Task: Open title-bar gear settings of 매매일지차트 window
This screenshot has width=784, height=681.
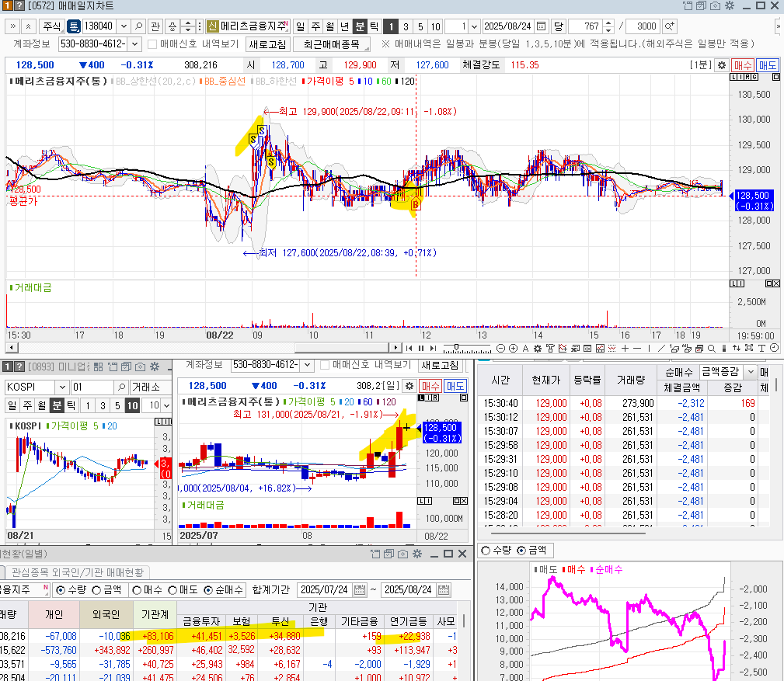Action: click(x=730, y=6)
